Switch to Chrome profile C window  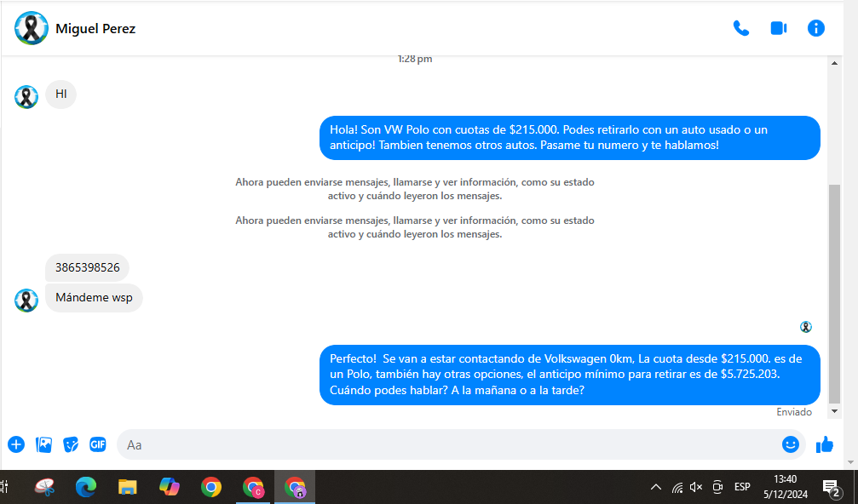click(253, 486)
